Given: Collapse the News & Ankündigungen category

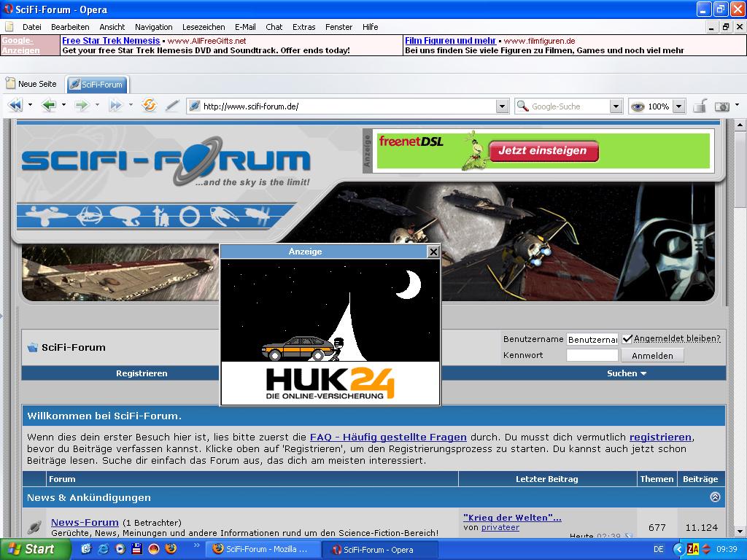Looking at the screenshot, I should [x=715, y=497].
